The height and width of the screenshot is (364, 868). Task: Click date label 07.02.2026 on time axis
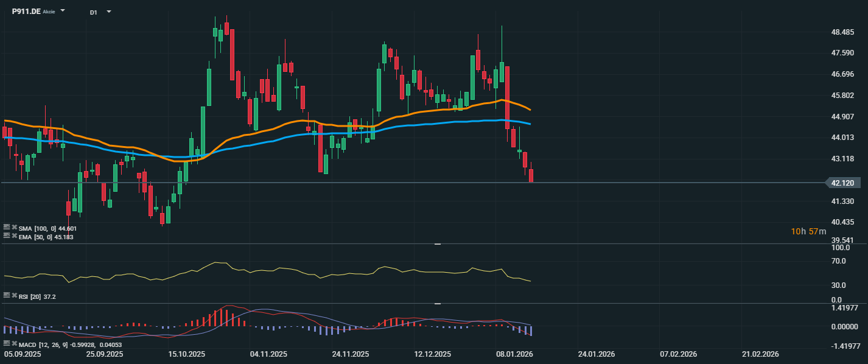tap(679, 354)
